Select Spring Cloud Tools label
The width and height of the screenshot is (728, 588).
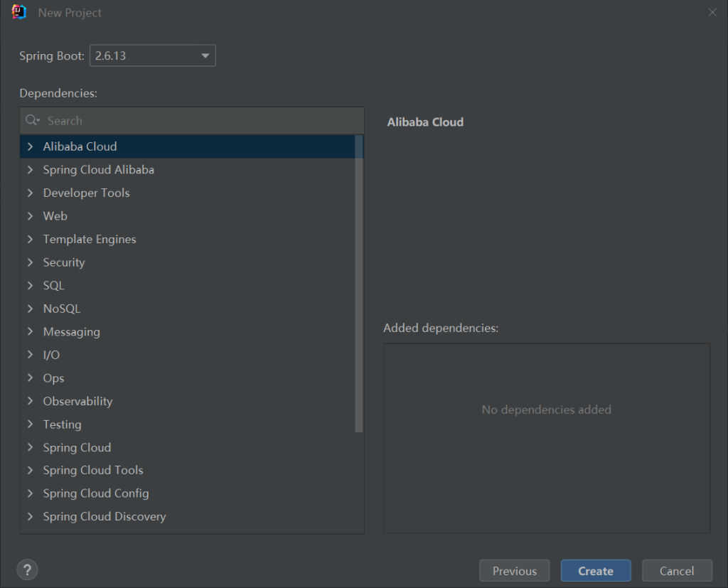93,471
